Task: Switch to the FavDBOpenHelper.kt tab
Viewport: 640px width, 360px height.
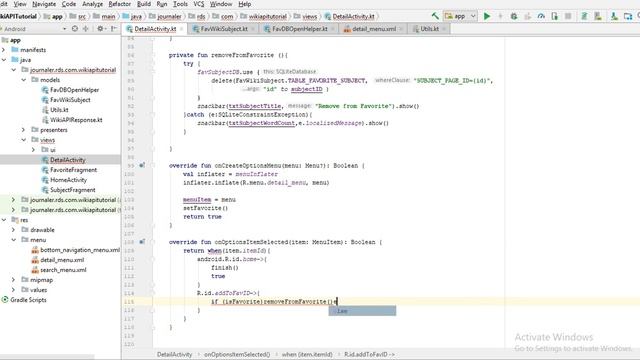Action: [300, 29]
